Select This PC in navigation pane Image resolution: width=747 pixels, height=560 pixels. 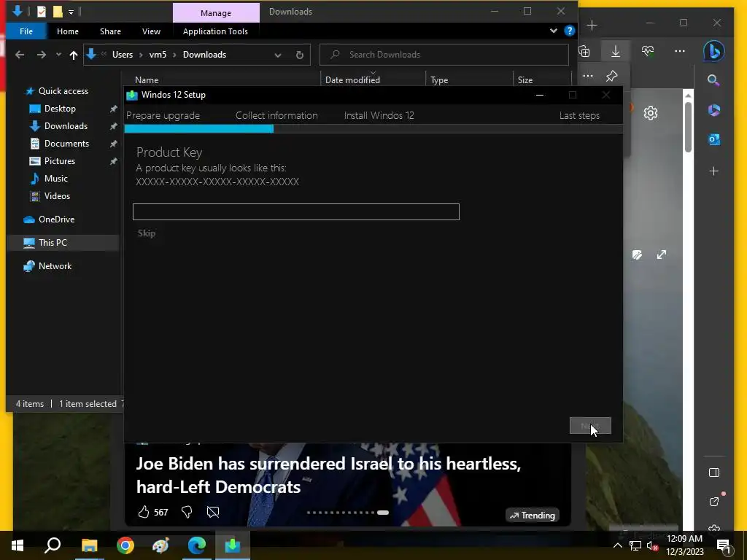click(53, 243)
